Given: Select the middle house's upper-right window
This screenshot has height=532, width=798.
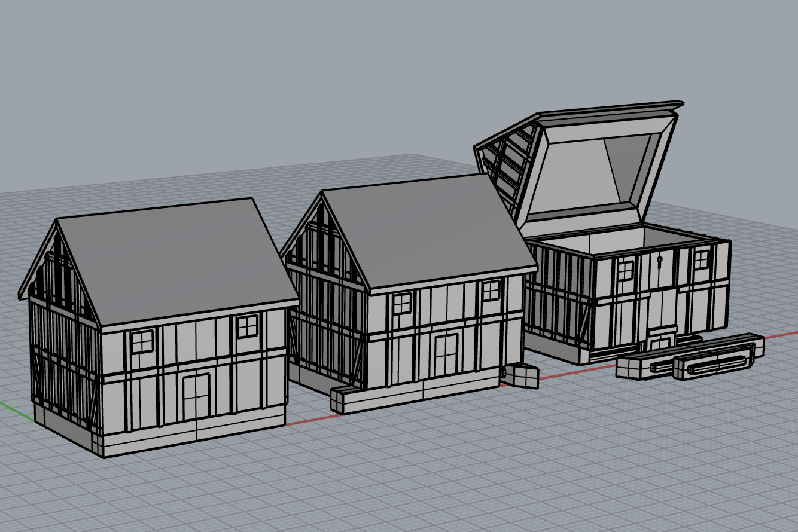Looking at the screenshot, I should pyautogui.click(x=491, y=291).
